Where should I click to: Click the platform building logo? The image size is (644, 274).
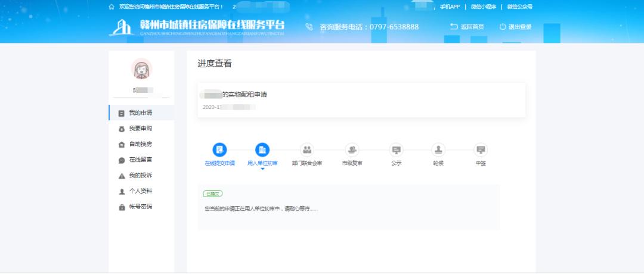[x=122, y=27]
